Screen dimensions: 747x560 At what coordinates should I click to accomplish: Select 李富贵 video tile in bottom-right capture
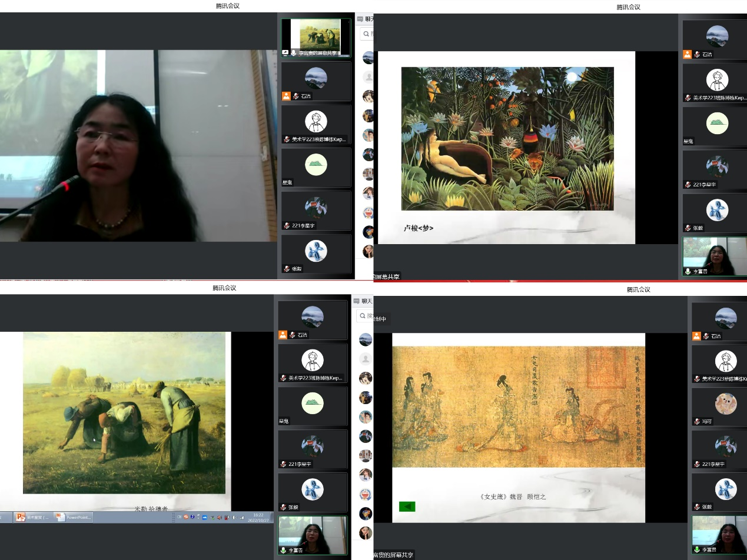719,535
